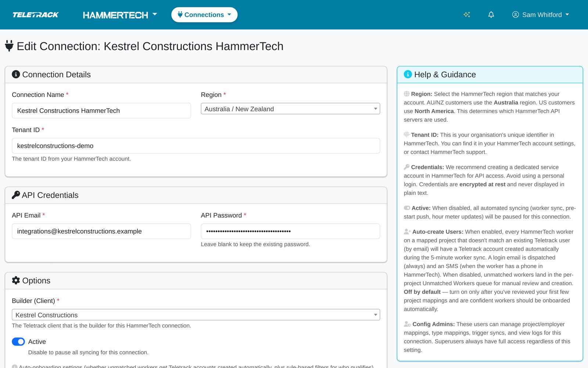Open the Builder (Client) dropdown
Viewport: 588px width, 368px height.
tap(196, 315)
